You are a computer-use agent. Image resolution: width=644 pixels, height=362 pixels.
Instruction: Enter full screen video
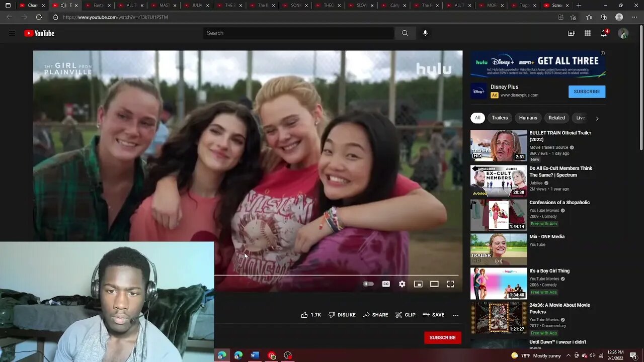pyautogui.click(x=450, y=284)
